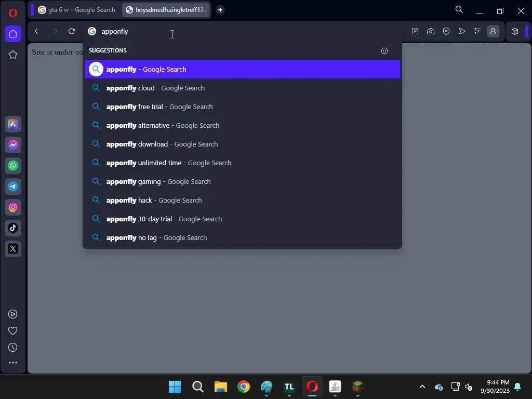Image resolution: width=532 pixels, height=399 pixels.
Task: Open the ad blocker shield icon
Action: pos(446,31)
